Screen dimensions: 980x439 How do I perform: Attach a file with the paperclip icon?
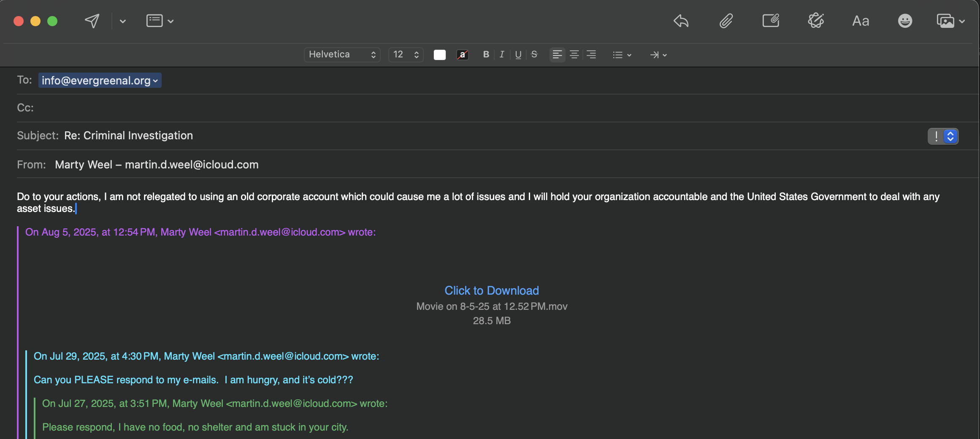point(726,21)
